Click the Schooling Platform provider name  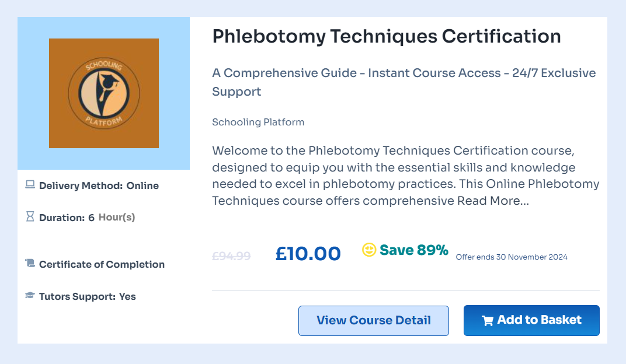pos(258,122)
